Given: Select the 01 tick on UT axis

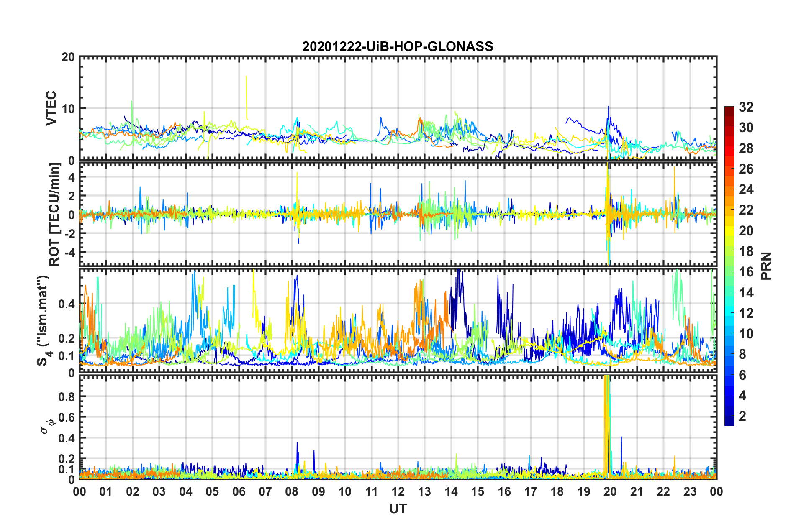Looking at the screenshot, I should click(106, 491).
